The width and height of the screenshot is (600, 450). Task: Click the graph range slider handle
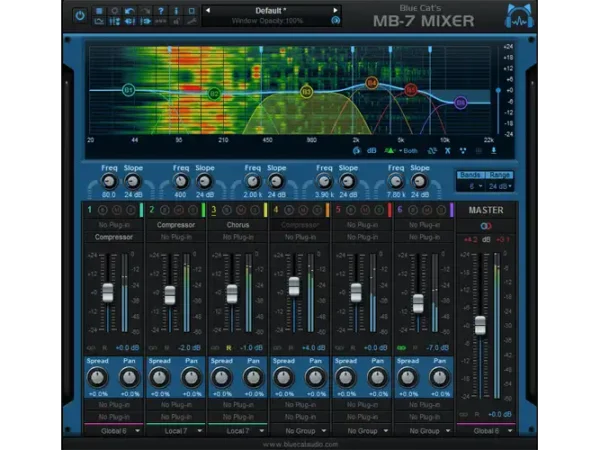tap(498, 90)
